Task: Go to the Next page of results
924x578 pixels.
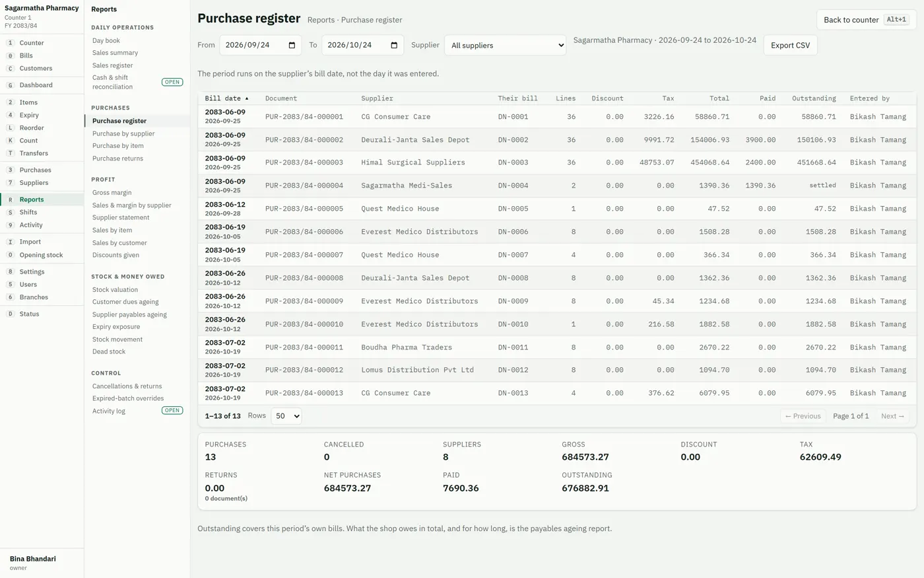Action: coord(892,416)
